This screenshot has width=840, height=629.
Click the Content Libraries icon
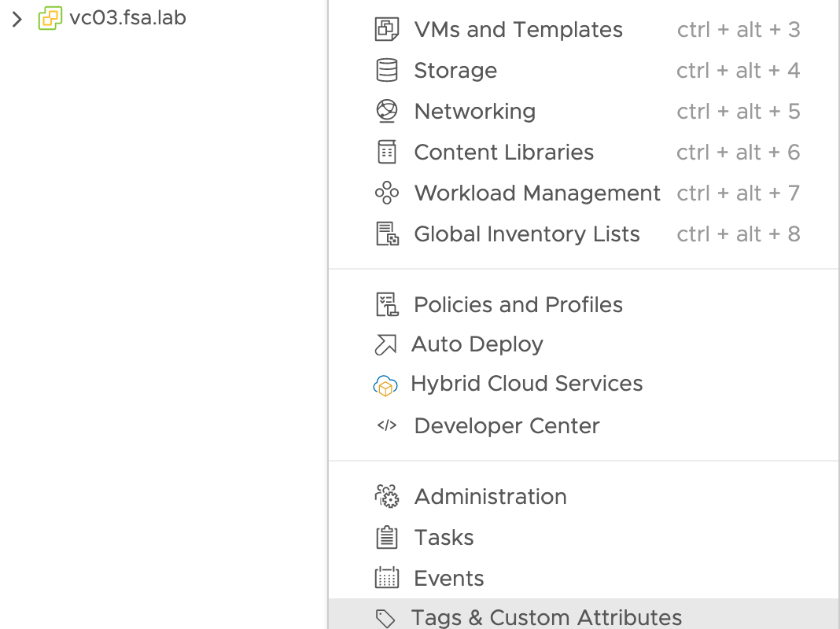coord(387,153)
